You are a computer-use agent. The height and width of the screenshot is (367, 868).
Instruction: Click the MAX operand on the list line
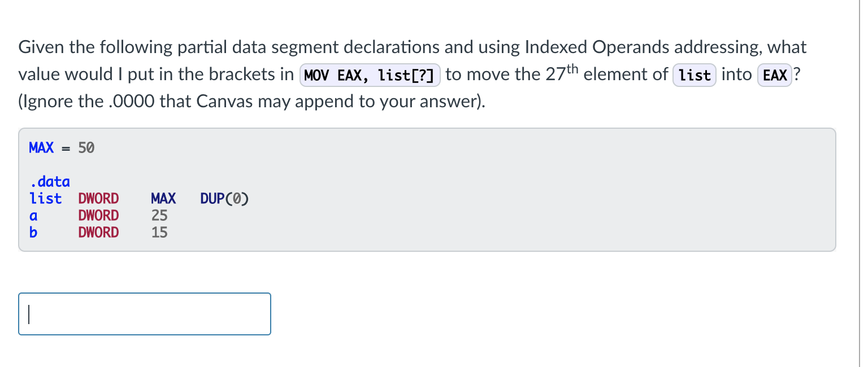[x=163, y=199]
